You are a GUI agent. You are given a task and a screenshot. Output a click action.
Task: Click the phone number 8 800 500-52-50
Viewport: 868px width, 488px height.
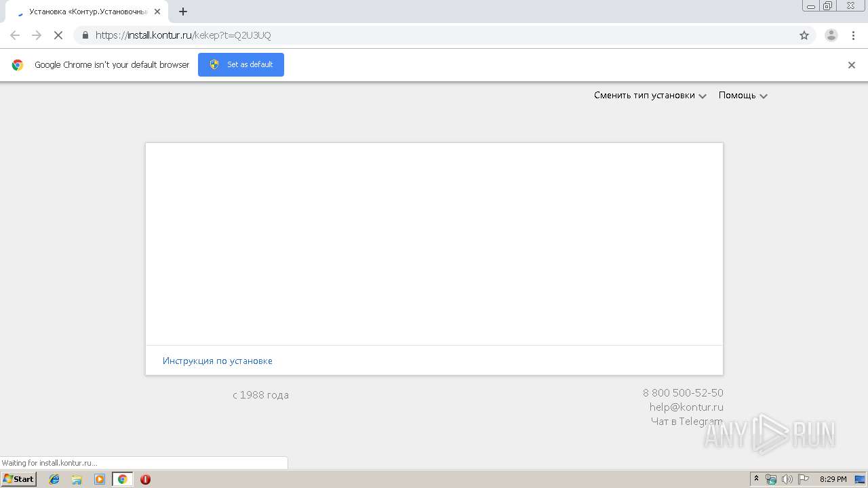(x=683, y=392)
